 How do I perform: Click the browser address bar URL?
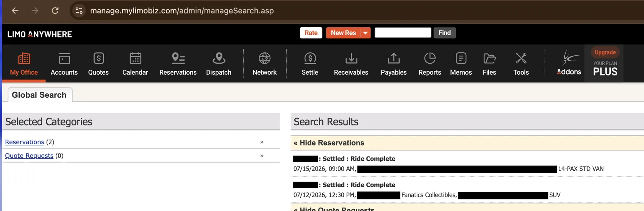pyautogui.click(x=182, y=11)
